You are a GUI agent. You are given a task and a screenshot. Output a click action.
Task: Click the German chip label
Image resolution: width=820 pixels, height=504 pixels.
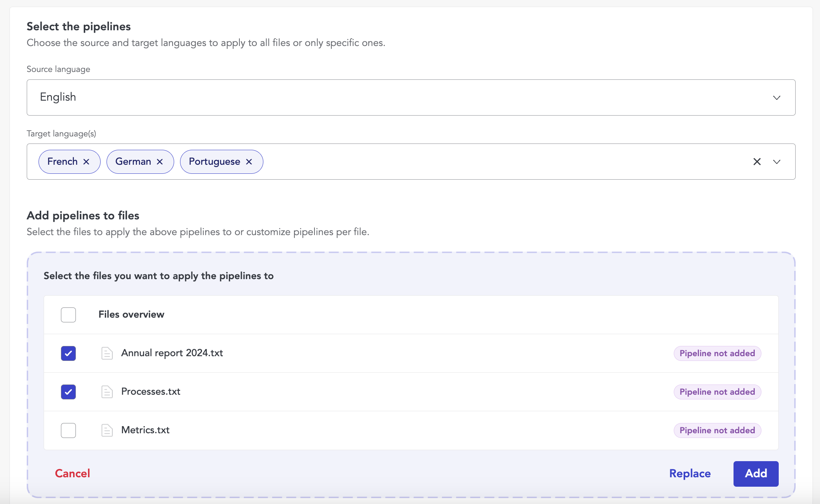coord(133,162)
